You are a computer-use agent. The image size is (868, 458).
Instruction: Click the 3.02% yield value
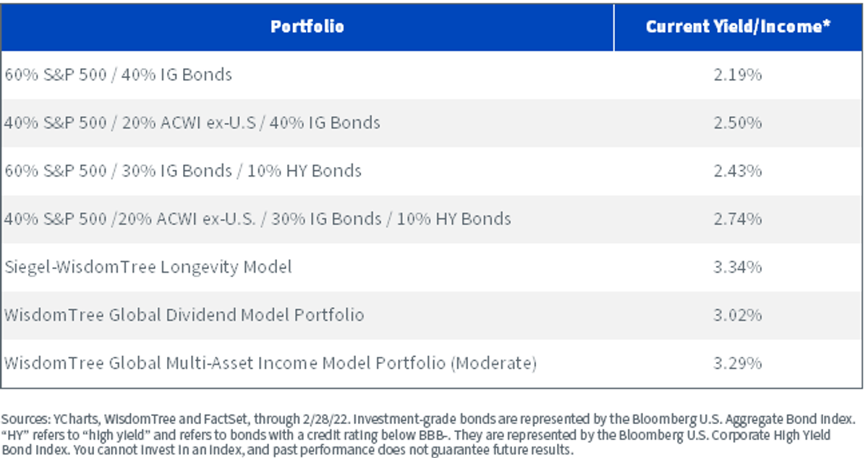coord(738,315)
